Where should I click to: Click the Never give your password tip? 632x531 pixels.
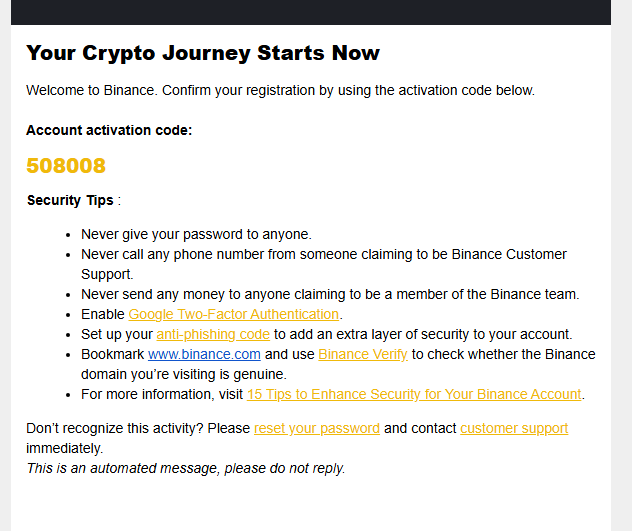(196, 234)
